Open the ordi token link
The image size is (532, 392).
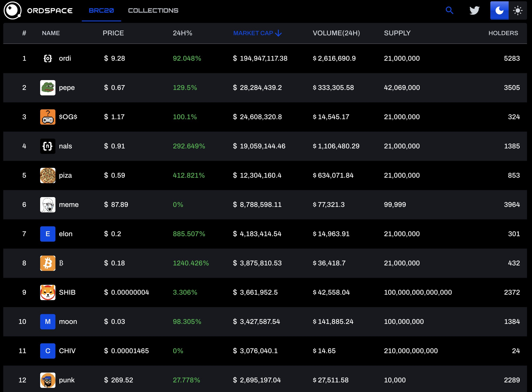65,58
